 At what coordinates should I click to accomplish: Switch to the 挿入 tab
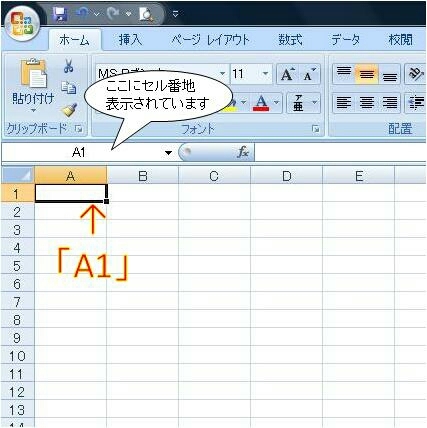[130, 40]
